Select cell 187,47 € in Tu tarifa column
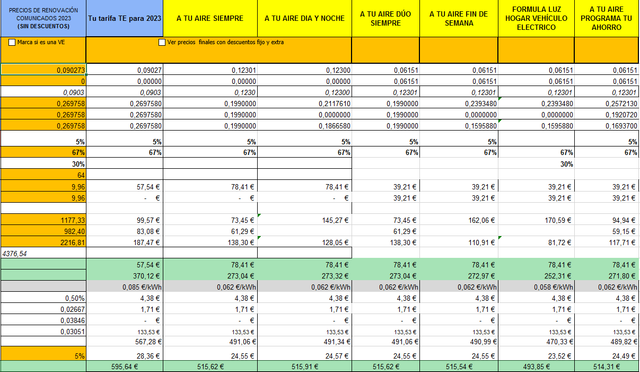This screenshot has height=372, width=640. [x=124, y=242]
